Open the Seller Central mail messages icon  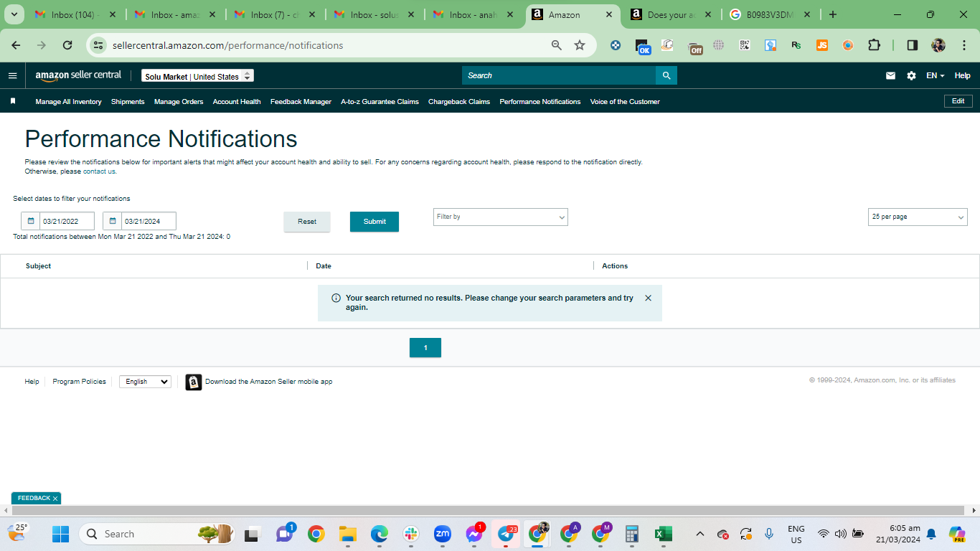(890, 75)
